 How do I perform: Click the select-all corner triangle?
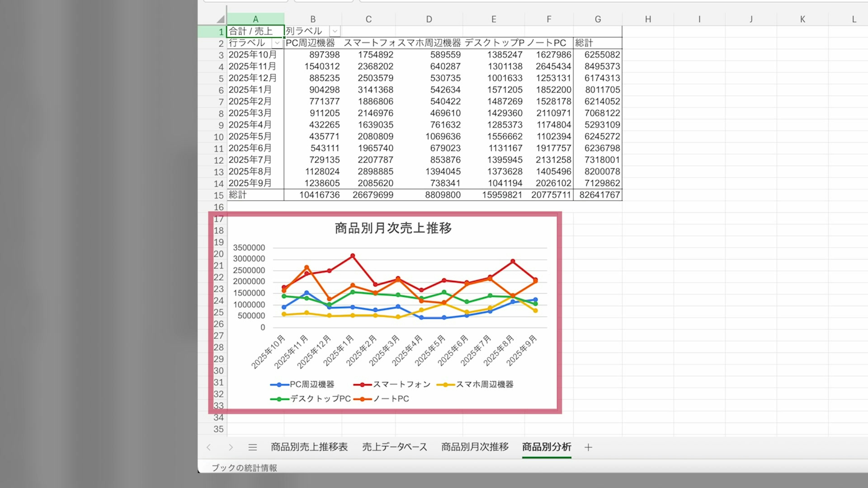click(221, 19)
